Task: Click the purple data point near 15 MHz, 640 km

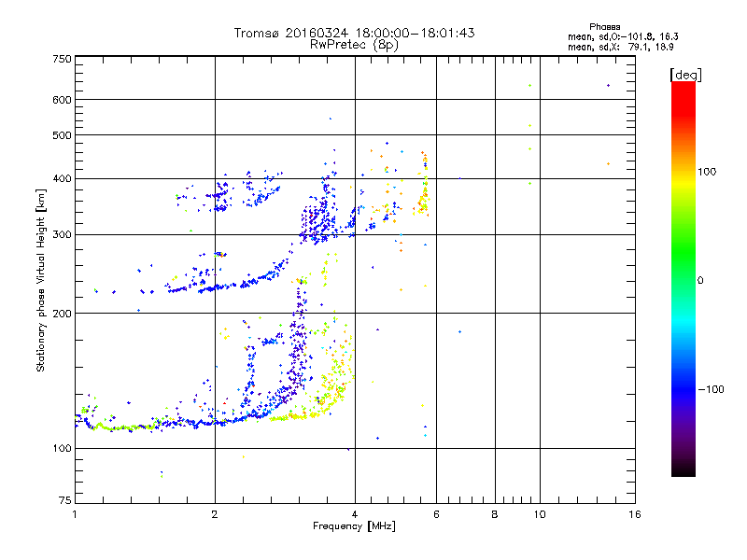Action: tap(609, 86)
